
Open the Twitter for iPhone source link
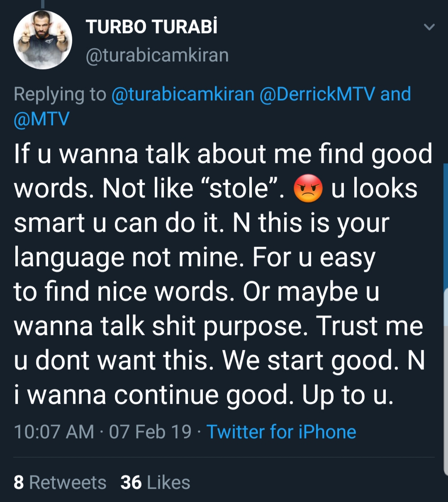(x=281, y=432)
